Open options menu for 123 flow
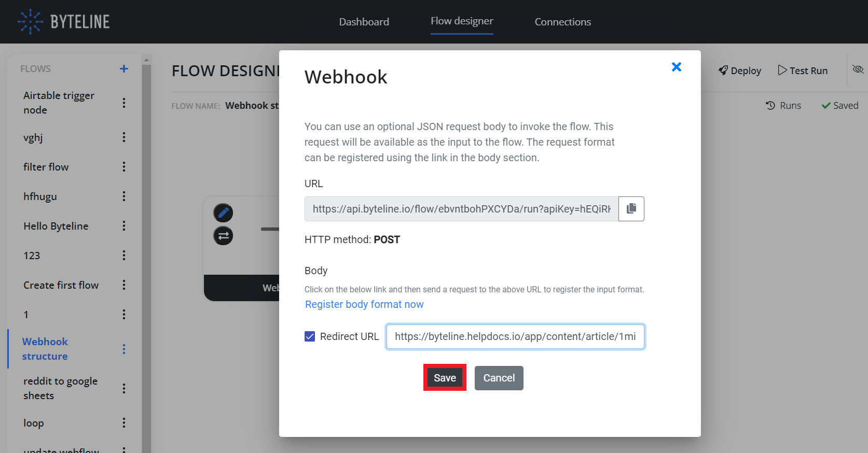Screen dimensions: 868x453 [124, 256]
